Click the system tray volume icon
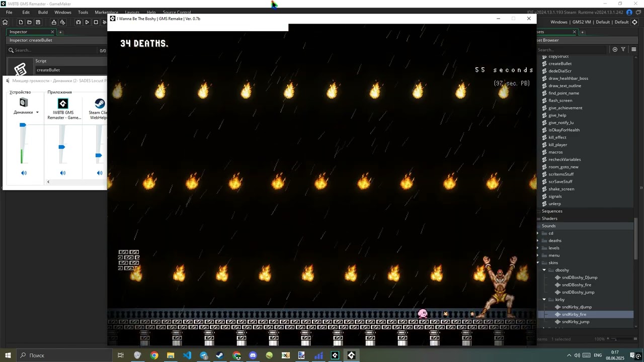The width and height of the screenshot is (644, 362). point(577,355)
